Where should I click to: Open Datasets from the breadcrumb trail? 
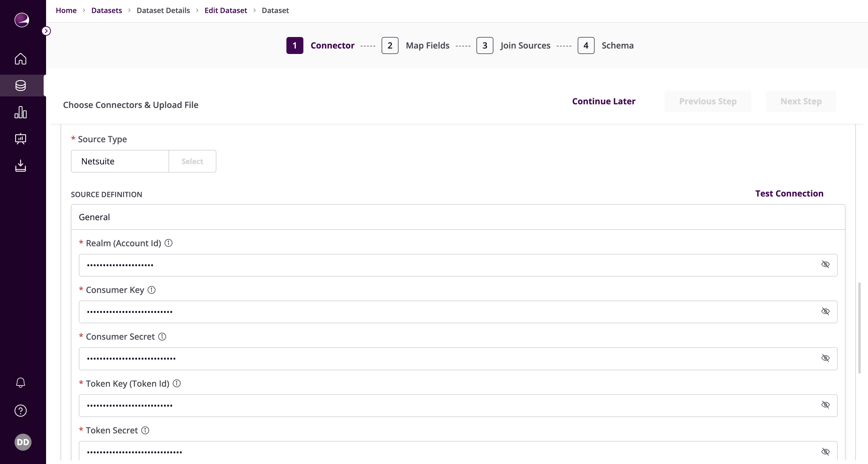point(106,10)
